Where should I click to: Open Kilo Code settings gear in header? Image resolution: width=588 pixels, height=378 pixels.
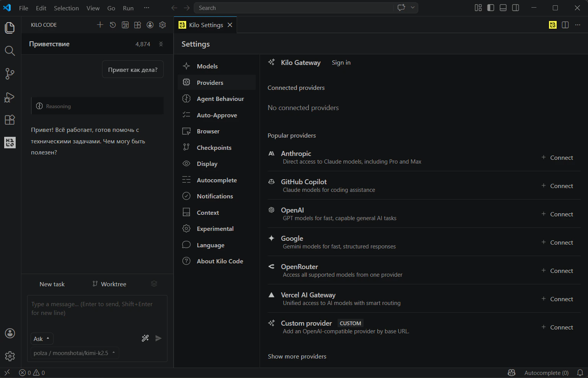point(162,25)
